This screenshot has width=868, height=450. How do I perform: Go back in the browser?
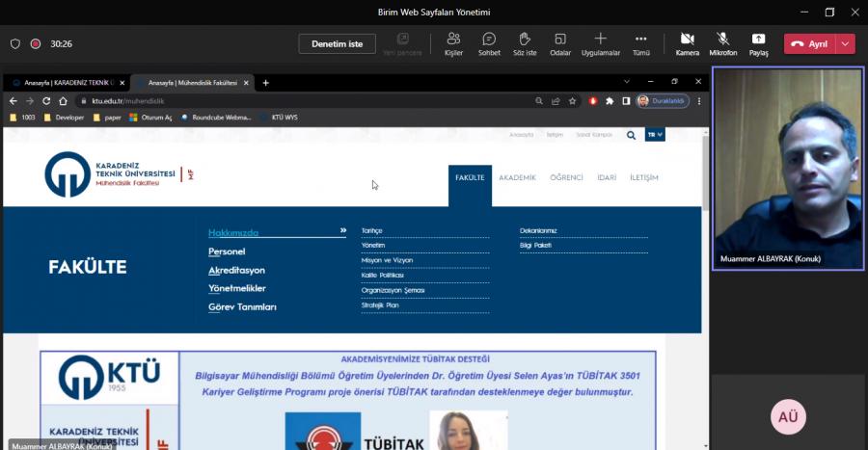point(14,101)
